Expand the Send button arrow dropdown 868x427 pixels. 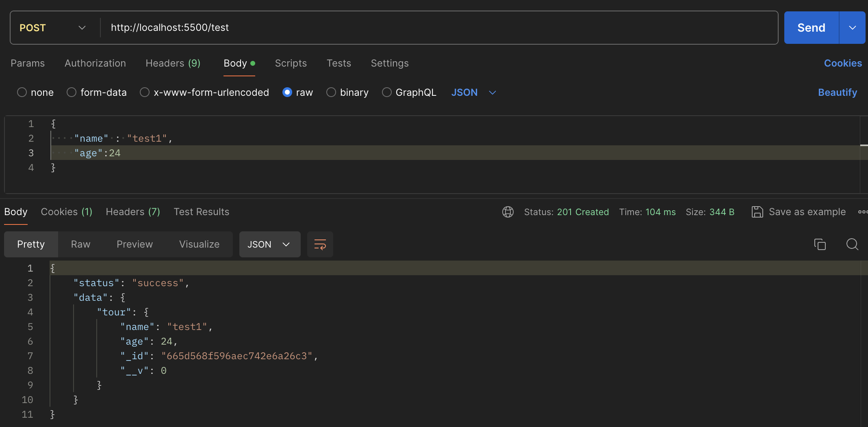[852, 28]
